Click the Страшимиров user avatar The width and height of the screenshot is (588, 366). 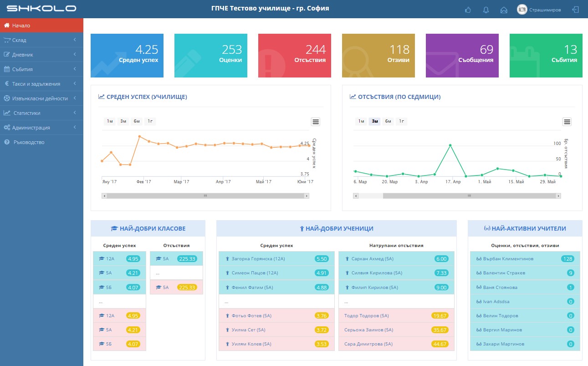coord(522,10)
